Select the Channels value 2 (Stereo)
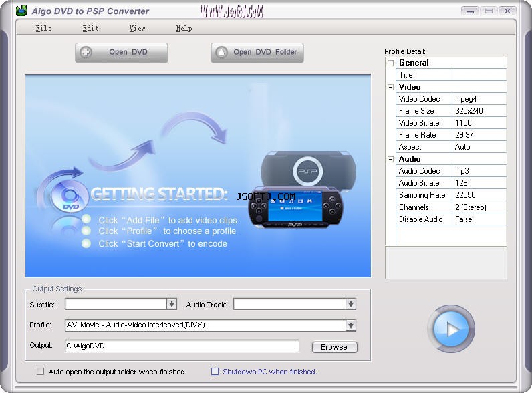The width and height of the screenshot is (532, 393). pos(479,207)
